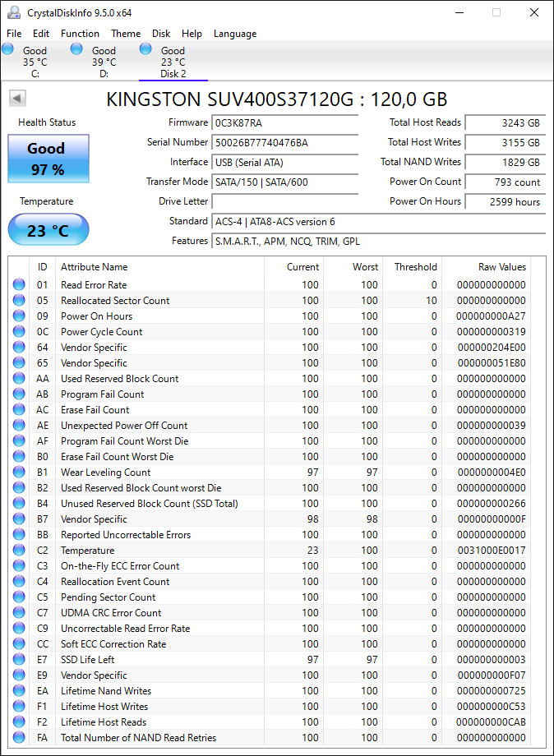Click the KINGSTON SUV400S37120G model title
Image resolution: width=554 pixels, height=756 pixels.
[277, 99]
